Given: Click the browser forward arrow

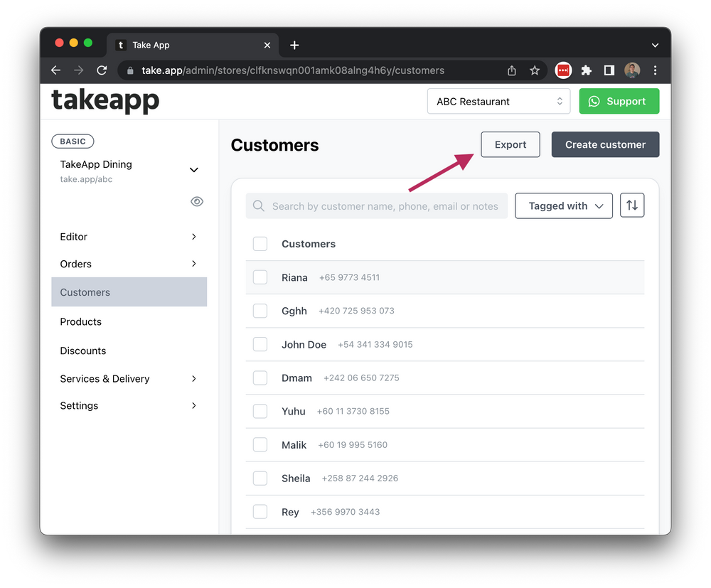Looking at the screenshot, I should [x=78, y=70].
